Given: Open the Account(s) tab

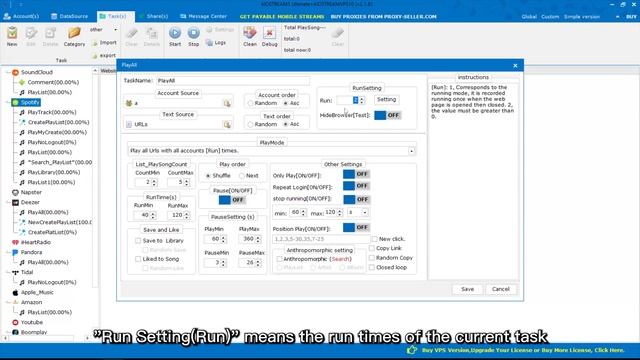Looking at the screenshot, I should pyautogui.click(x=21, y=16).
